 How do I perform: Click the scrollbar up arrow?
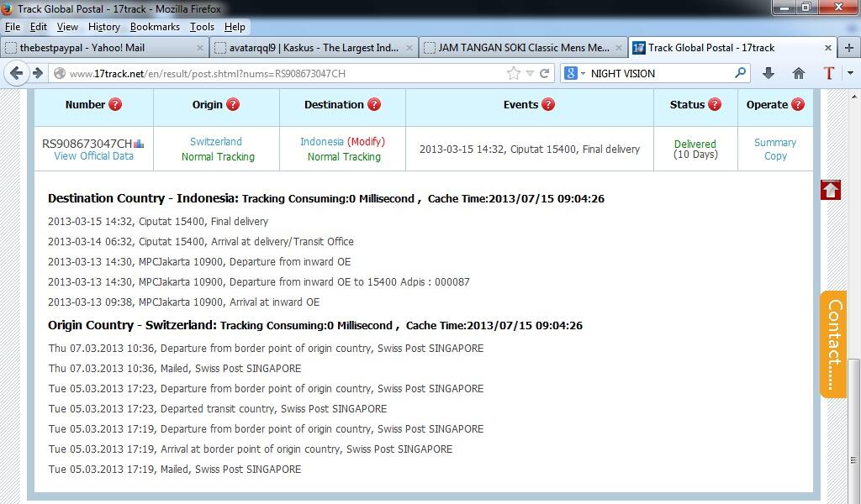point(854,97)
